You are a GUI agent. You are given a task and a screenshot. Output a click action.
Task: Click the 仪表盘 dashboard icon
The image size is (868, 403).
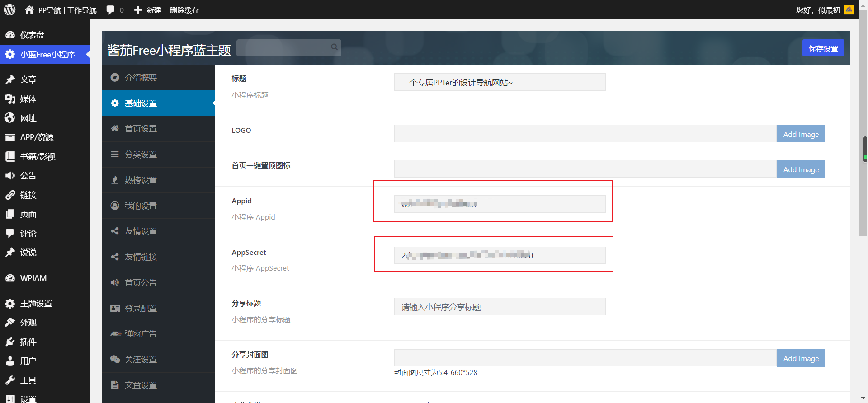(10, 35)
